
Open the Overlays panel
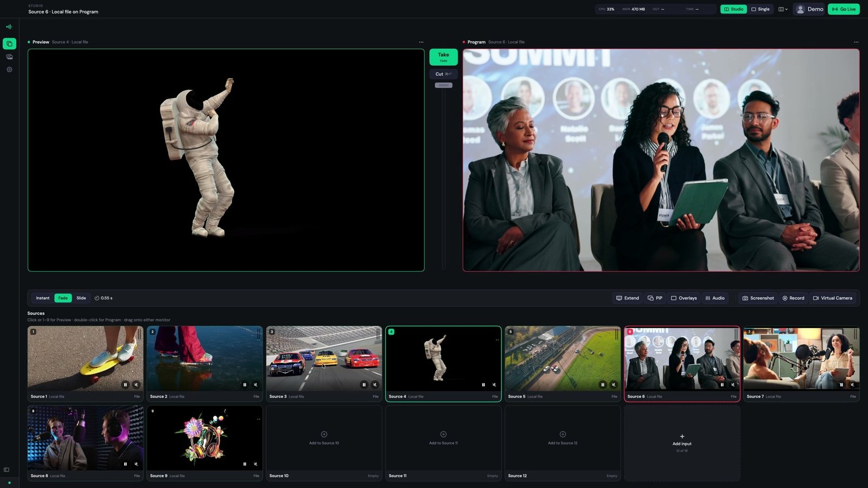tap(684, 298)
